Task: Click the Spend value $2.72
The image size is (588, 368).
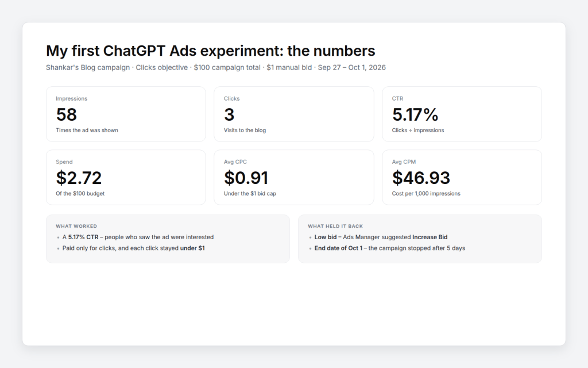Action: 79,178
